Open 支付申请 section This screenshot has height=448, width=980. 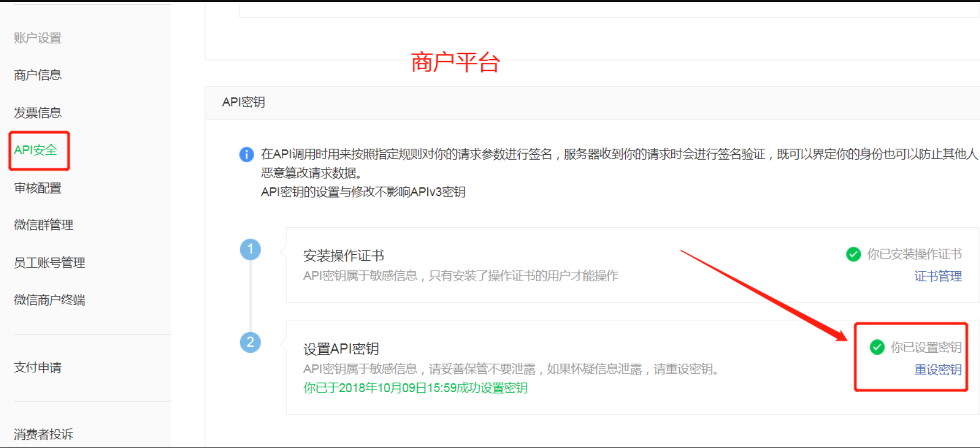[x=38, y=367]
